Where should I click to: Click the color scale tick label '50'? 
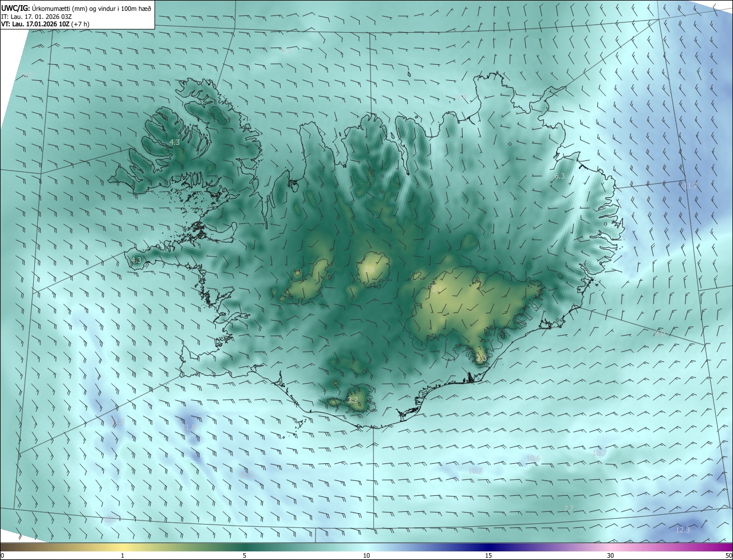pyautogui.click(x=728, y=555)
